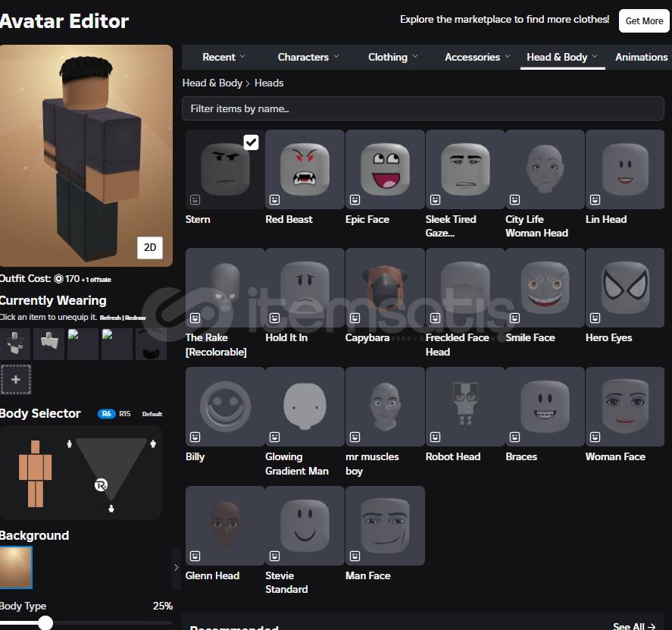This screenshot has width=672, height=630.
Task: Click figure icon at triangle's top-right corner
Action: coord(153,444)
